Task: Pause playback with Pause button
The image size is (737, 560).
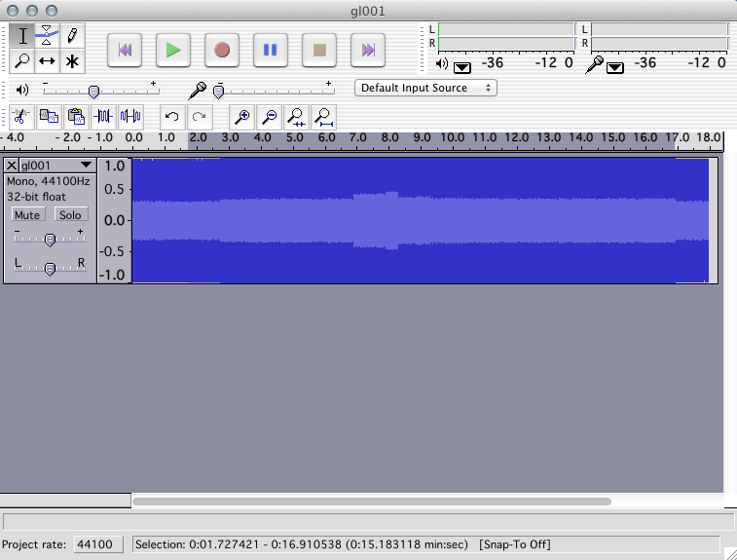Action: 271,50
